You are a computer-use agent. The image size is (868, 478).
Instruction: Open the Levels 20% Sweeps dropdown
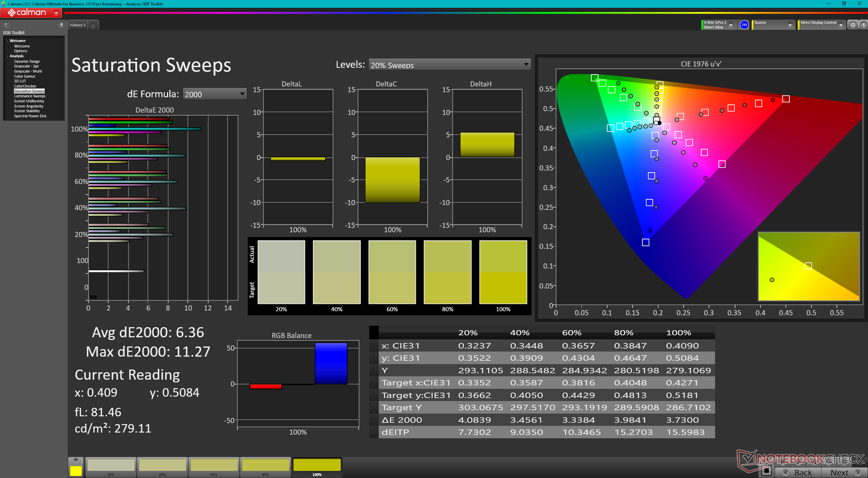point(449,65)
